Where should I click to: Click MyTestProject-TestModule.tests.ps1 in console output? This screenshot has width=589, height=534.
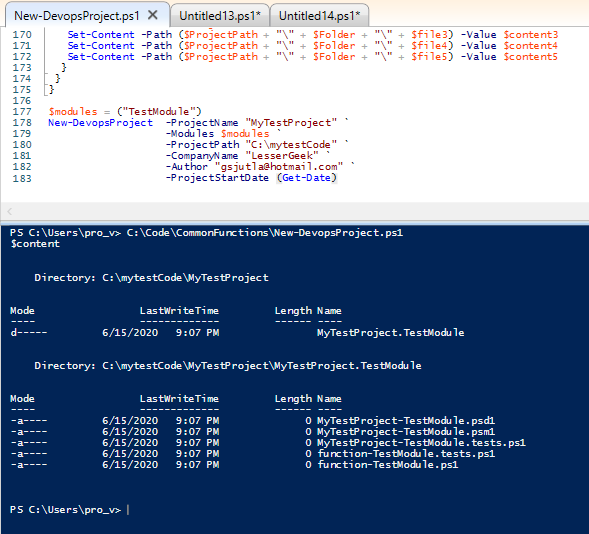(421, 442)
